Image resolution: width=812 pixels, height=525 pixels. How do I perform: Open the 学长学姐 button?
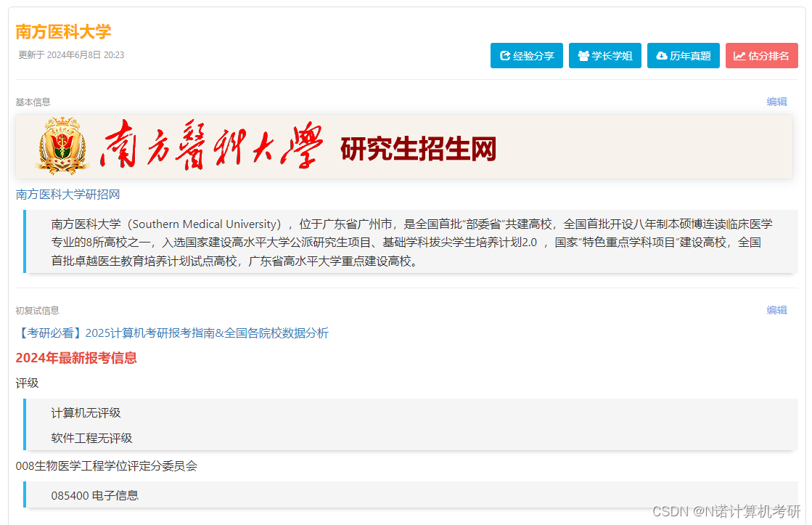[605, 55]
